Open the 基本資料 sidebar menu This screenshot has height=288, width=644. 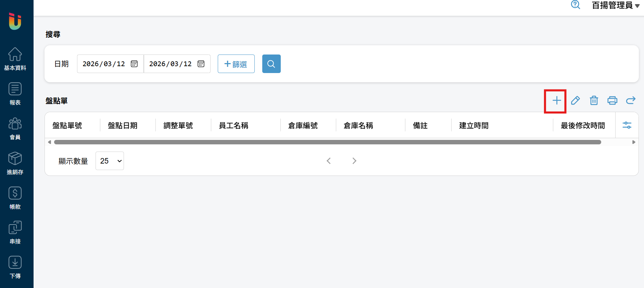click(x=15, y=59)
